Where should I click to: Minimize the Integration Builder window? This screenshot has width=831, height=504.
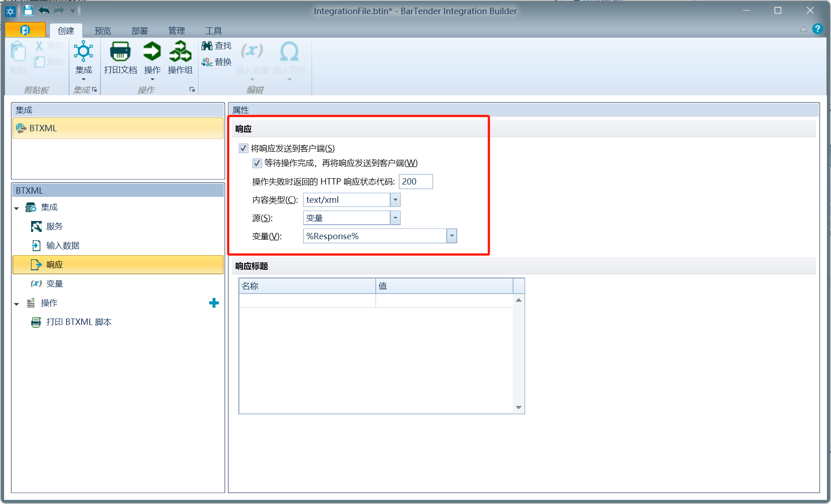pyautogui.click(x=746, y=10)
